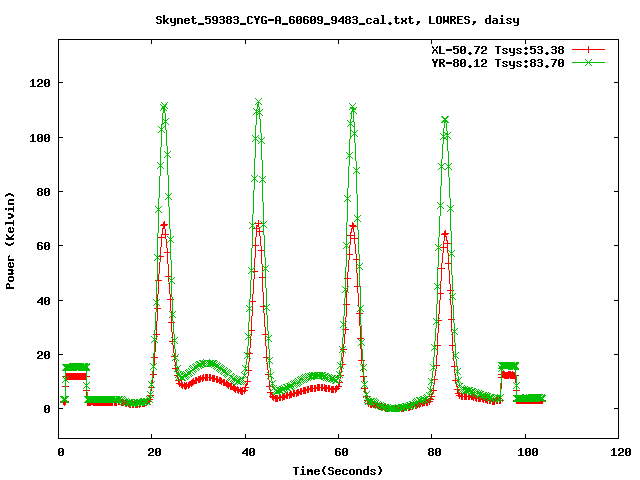Image resolution: width=640 pixels, height=480 pixels.
Task: Click the x-axis label "Time(Seconds)"
Action: [x=338, y=471]
